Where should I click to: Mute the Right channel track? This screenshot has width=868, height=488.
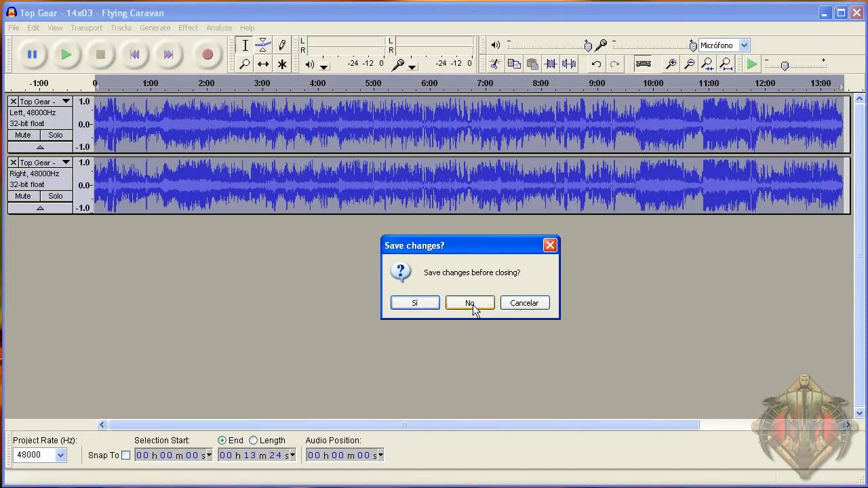23,196
